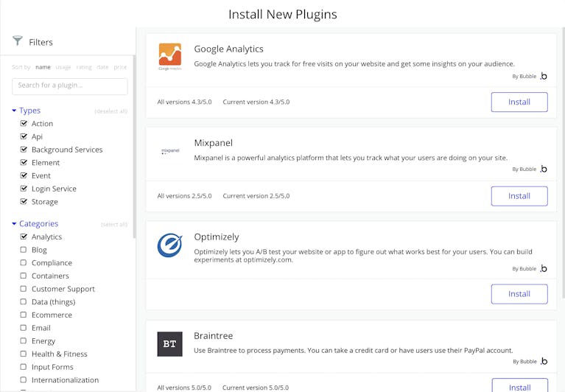Click Bubble logo on Braintree card
Viewport: 565px width, 392px height.
coord(544,361)
